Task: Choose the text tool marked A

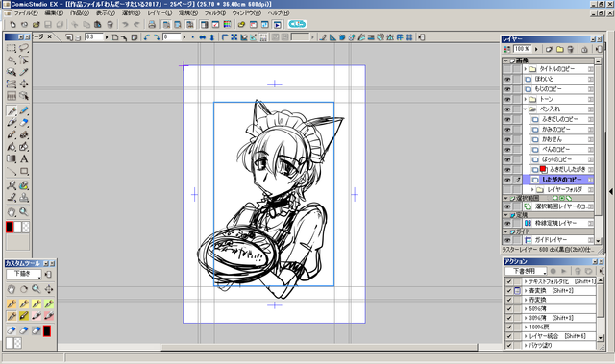Action: [24, 158]
